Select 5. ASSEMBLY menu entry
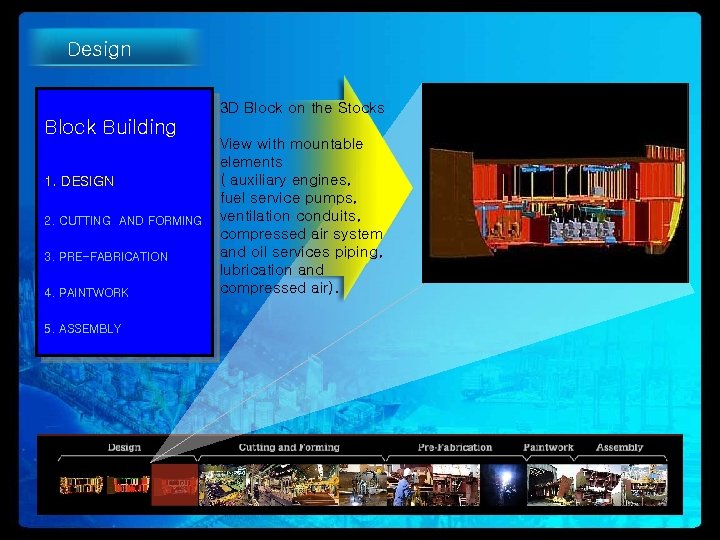The width and height of the screenshot is (720, 540). tap(83, 329)
